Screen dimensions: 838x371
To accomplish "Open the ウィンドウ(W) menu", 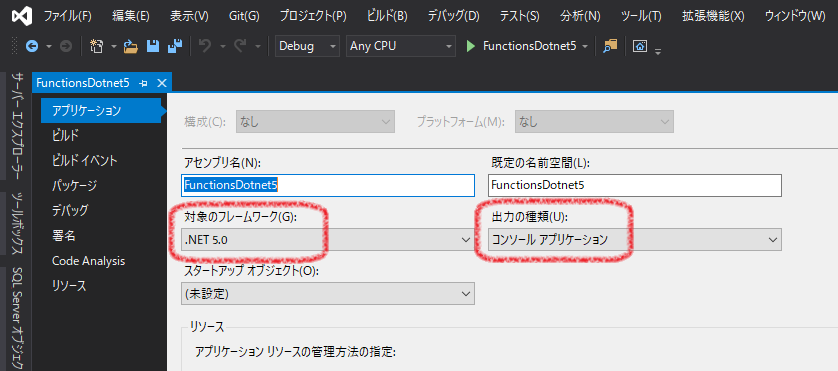I will 795,16.
